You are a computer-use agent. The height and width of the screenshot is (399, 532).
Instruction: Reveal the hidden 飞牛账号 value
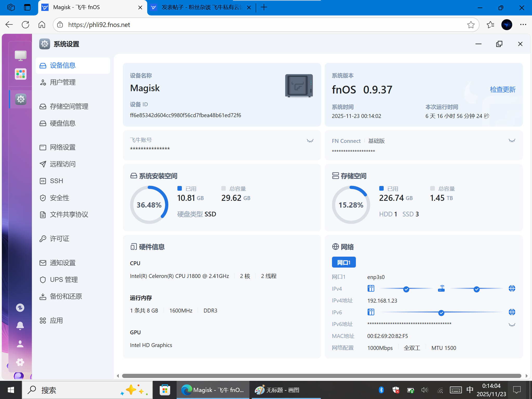click(x=310, y=141)
